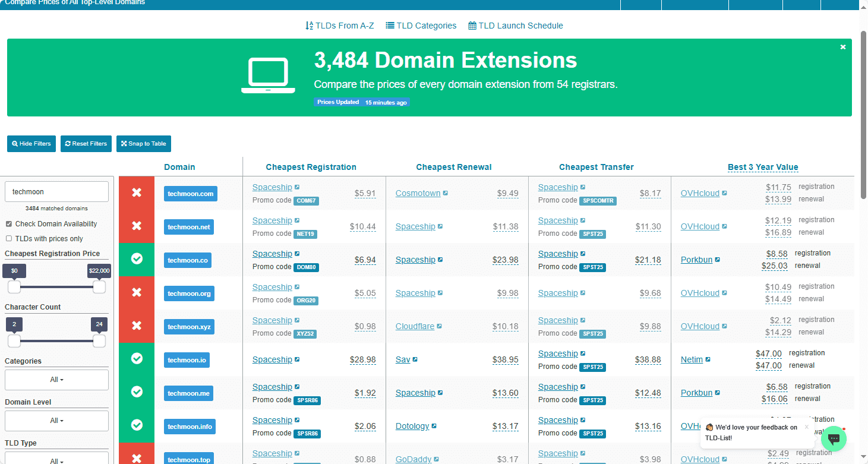Screen dimensions: 868x464
Task: Open Porkbun best value link for techmoon.co
Action: [x=696, y=260]
